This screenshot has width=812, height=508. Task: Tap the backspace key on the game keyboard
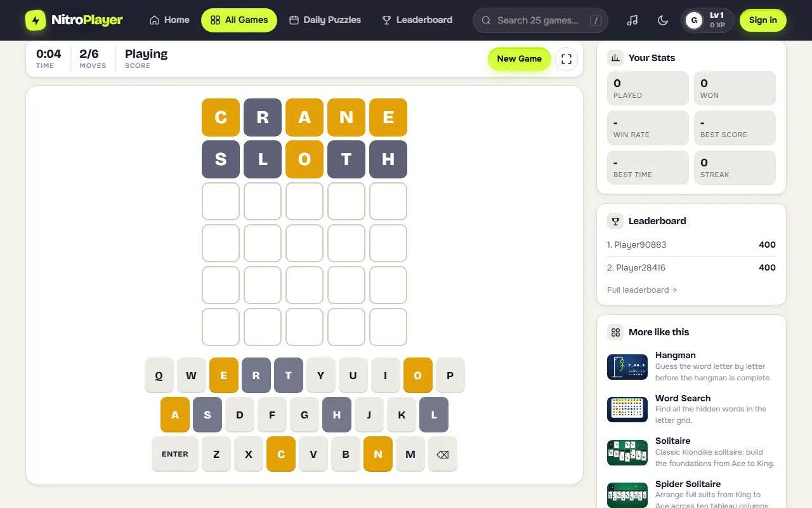tap(443, 454)
